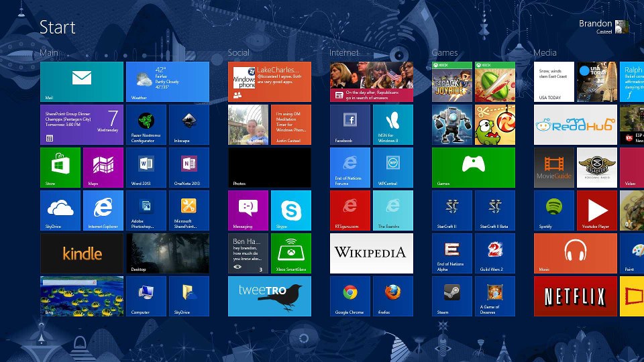
Task: Open the Guild Wars 2 tile
Action: pos(494,253)
